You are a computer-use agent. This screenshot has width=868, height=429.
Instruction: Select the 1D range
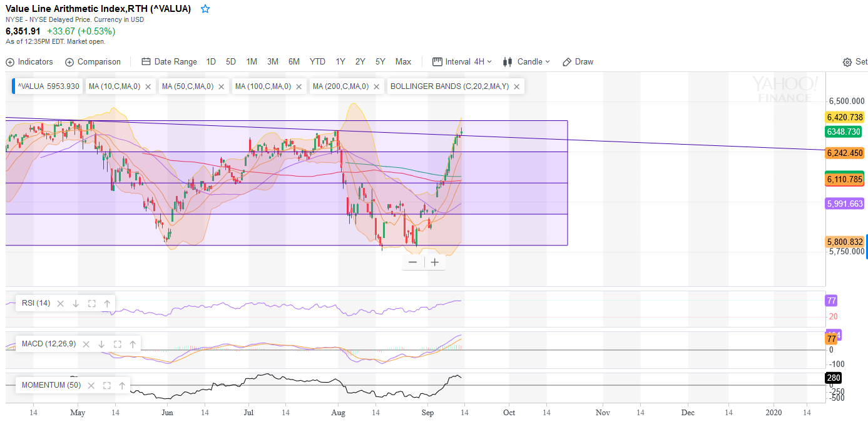click(x=211, y=61)
